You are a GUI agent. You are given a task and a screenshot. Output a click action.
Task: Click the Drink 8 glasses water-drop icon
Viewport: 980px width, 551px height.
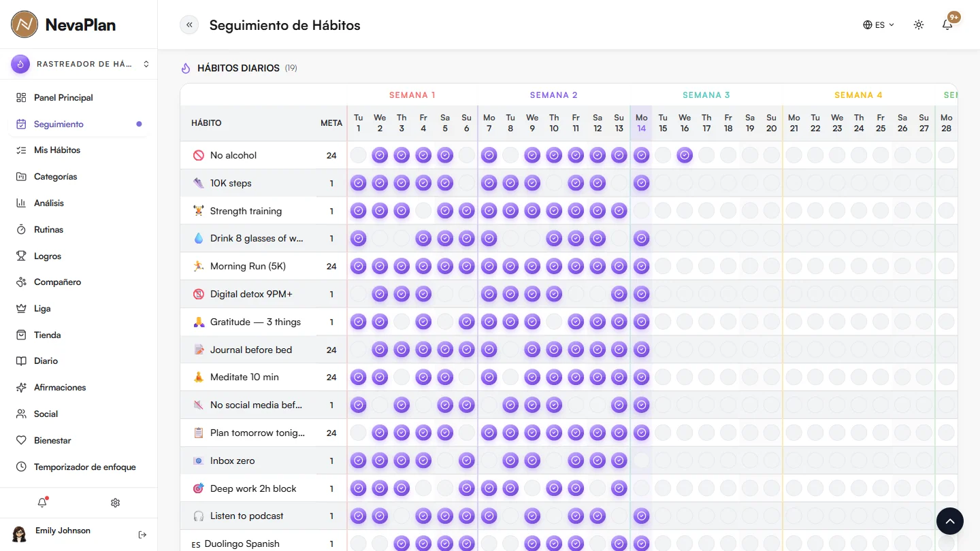pos(199,239)
